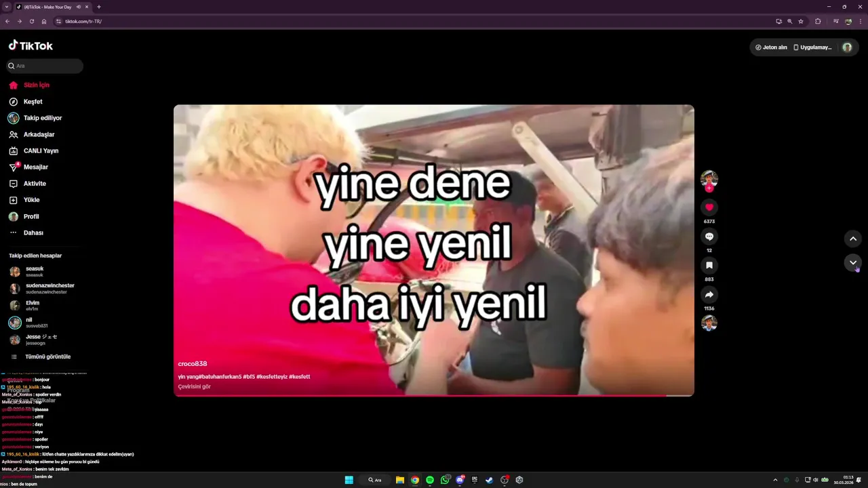Click Çevirisini gör translation link
This screenshot has height=488, width=868.
[195, 387]
